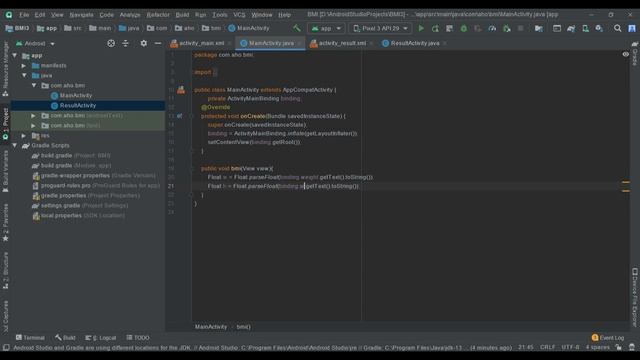Expand the res folder

pos(24,136)
